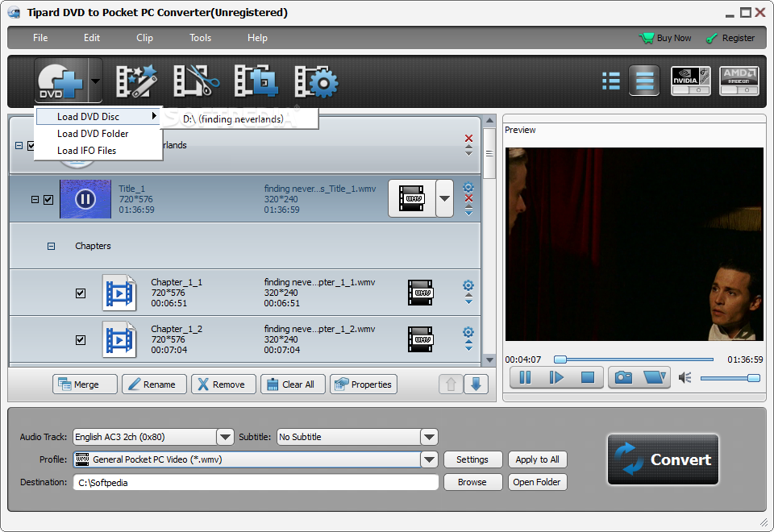Collapse the Chapters group
The width and height of the screenshot is (774, 532).
coord(52,247)
